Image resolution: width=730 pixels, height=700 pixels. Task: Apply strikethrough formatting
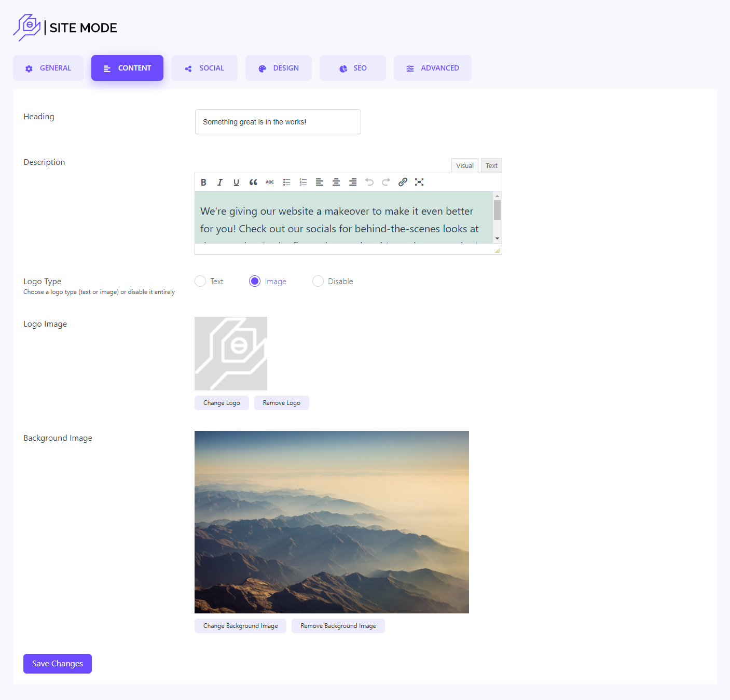click(x=270, y=182)
